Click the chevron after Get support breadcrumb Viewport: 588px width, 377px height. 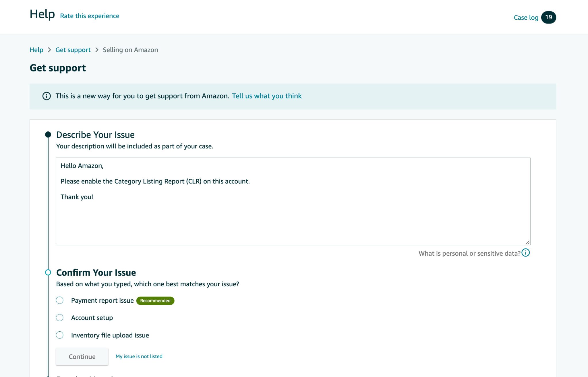[x=97, y=50]
